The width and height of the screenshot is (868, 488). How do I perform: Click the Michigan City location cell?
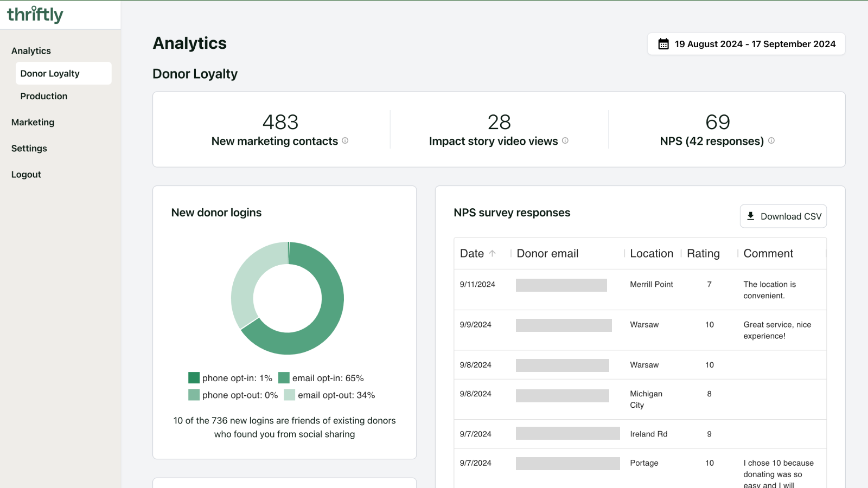[x=646, y=400]
